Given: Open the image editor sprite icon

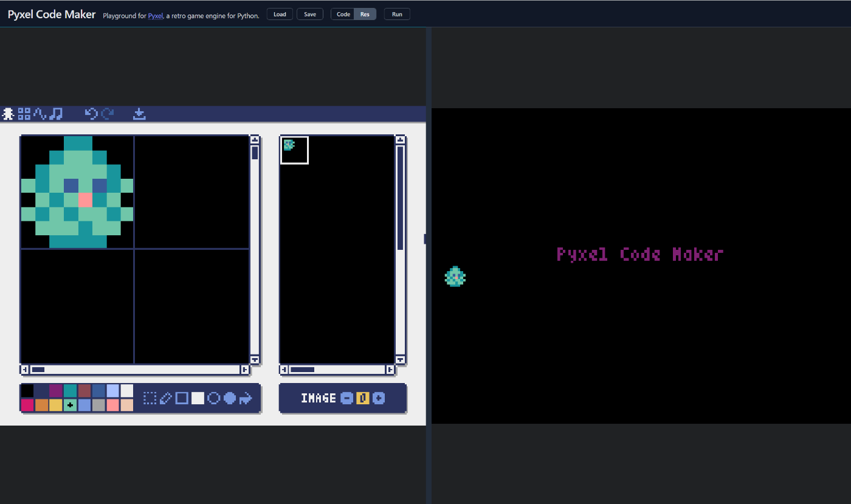Looking at the screenshot, I should tap(8, 114).
